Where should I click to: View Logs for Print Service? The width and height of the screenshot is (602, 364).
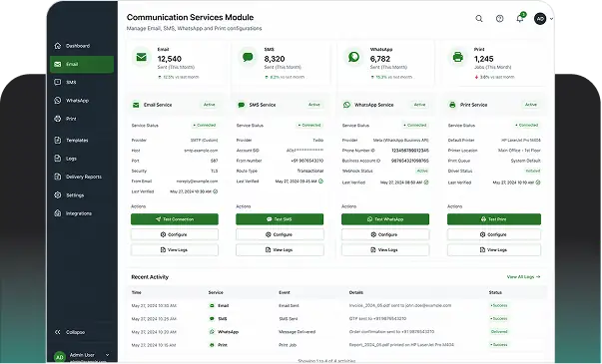point(494,249)
